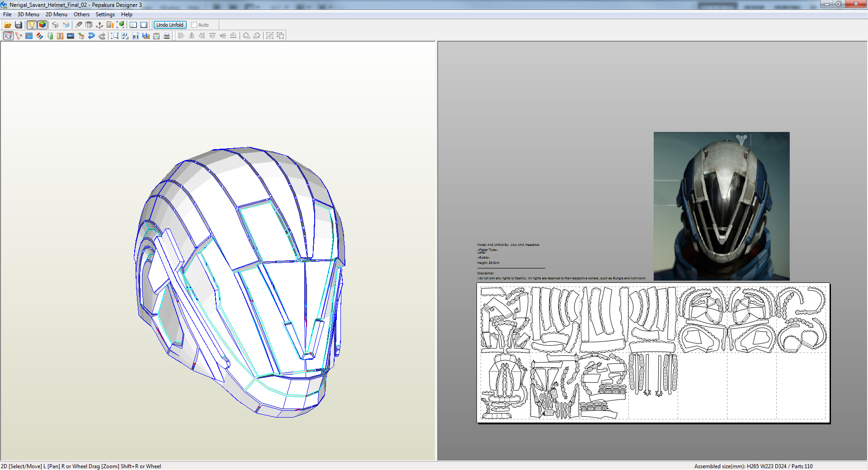The width and height of the screenshot is (868, 470).
Task: Switch to single pane window layout
Action: click(x=144, y=25)
